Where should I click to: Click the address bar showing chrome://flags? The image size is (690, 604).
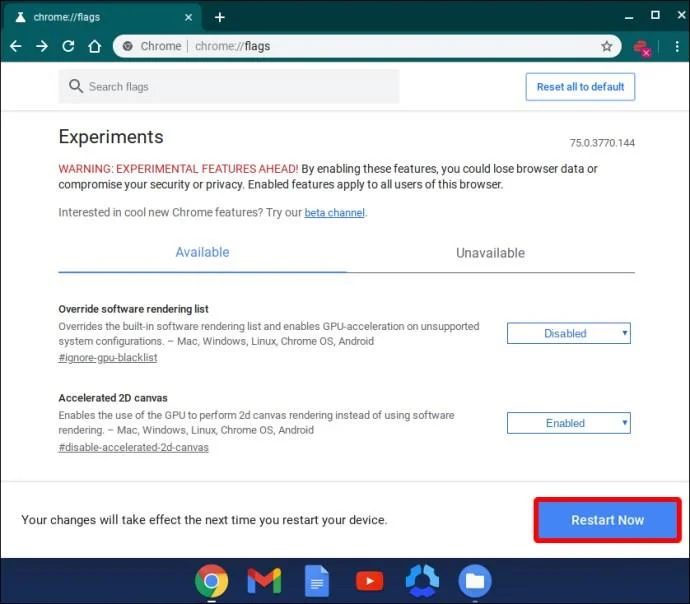tap(367, 46)
